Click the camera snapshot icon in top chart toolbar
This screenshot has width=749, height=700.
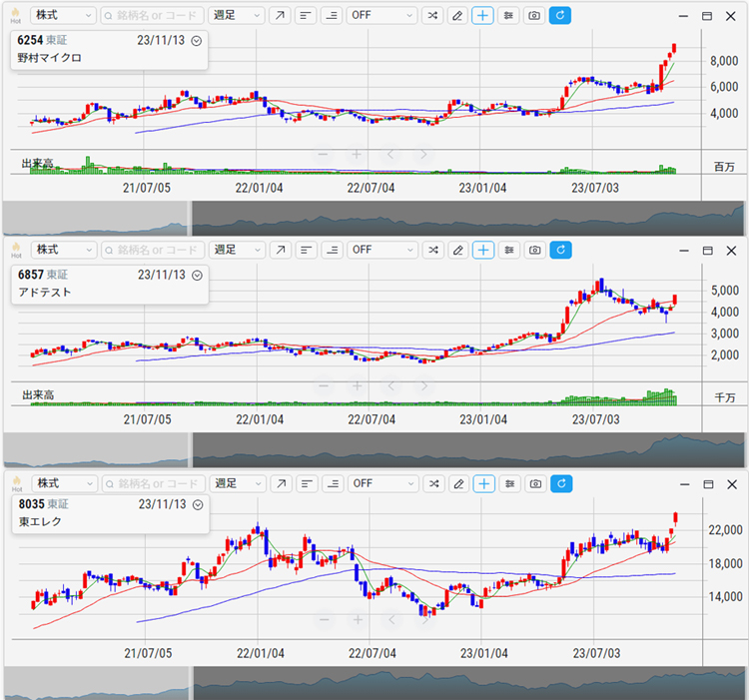[x=534, y=16]
